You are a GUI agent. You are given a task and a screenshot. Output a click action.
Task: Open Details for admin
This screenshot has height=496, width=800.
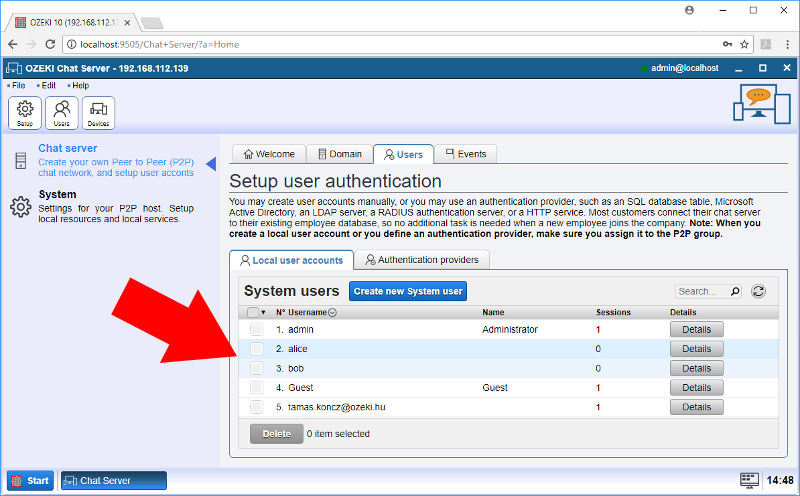tap(696, 330)
